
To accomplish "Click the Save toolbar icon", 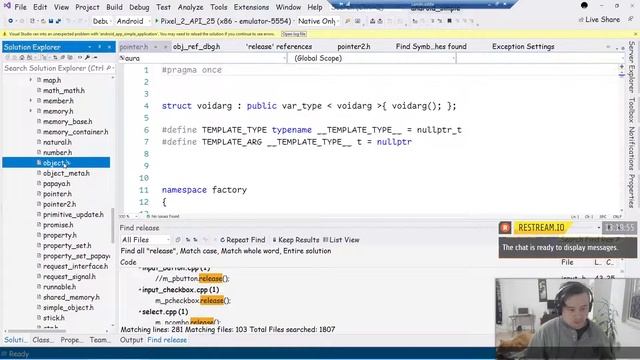I will pos(51,21).
